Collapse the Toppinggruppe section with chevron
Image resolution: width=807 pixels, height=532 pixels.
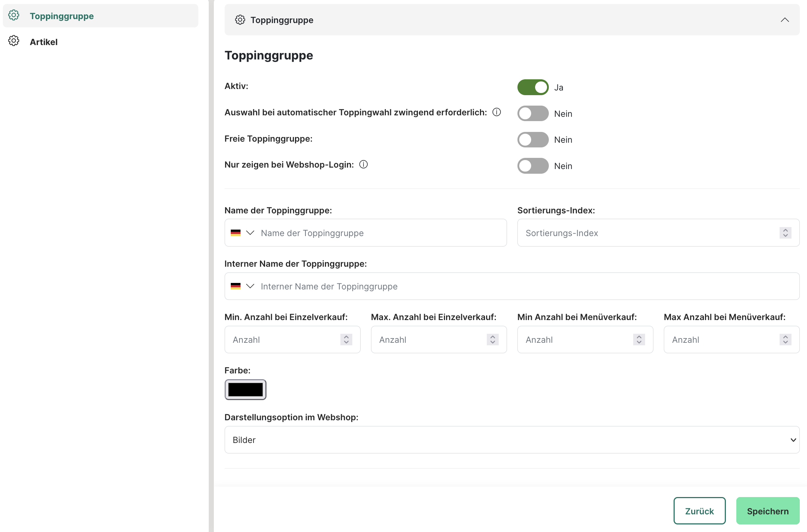[785, 20]
